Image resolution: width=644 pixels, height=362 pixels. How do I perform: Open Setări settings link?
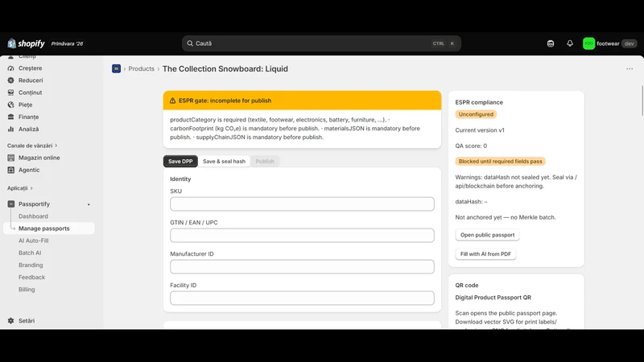click(x=27, y=320)
